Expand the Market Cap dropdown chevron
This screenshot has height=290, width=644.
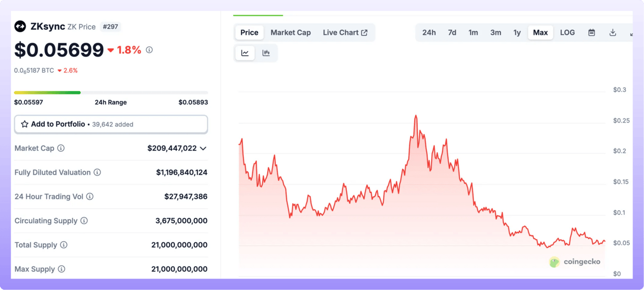(203, 148)
